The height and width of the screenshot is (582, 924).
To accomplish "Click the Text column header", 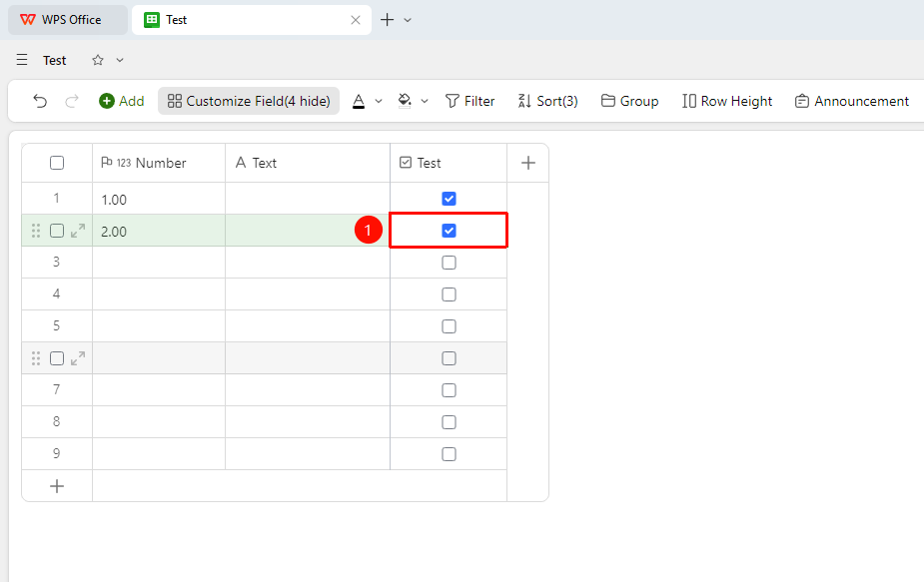I will 308,163.
